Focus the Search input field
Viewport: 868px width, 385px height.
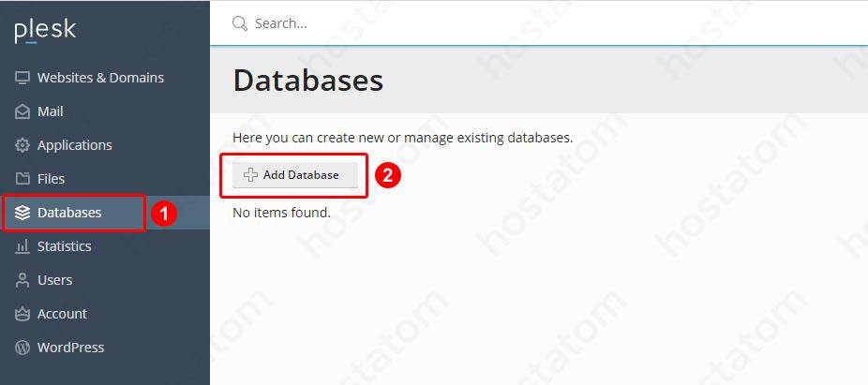(544, 23)
